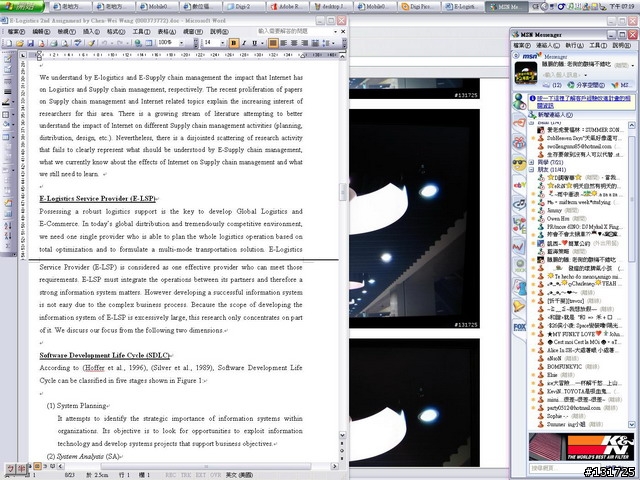
Task: Click the MSN blue info notification link
Action: coord(583,102)
